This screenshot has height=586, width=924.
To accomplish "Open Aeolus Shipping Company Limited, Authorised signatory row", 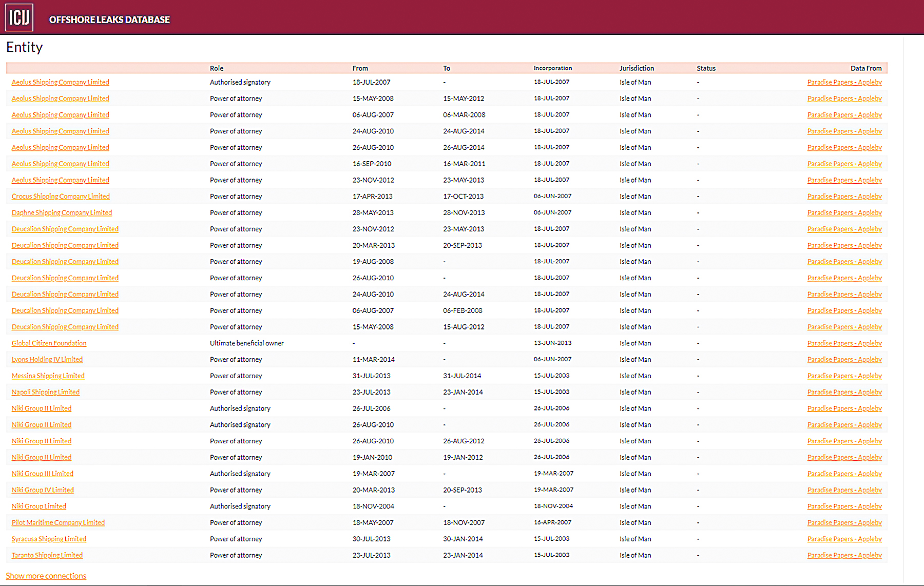I will 61,82.
